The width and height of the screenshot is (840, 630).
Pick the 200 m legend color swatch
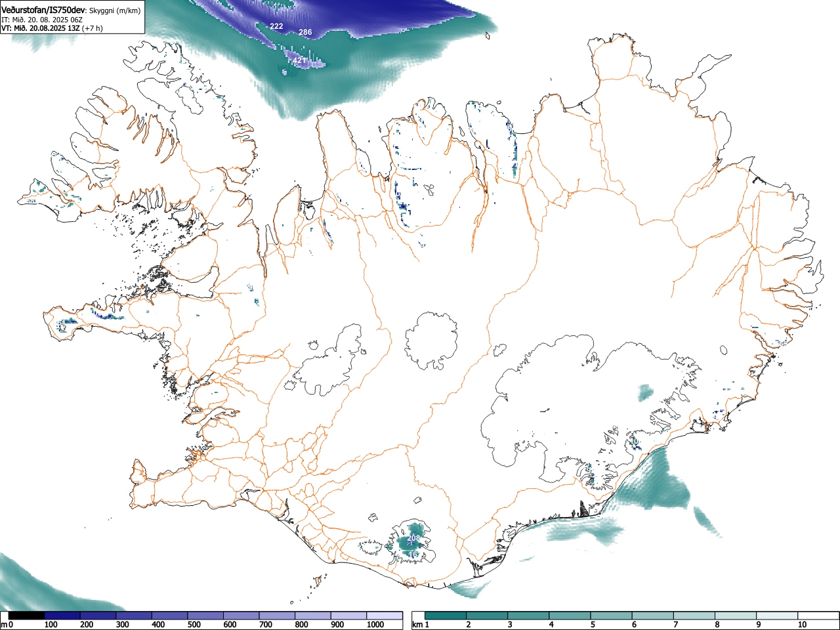[98, 616]
